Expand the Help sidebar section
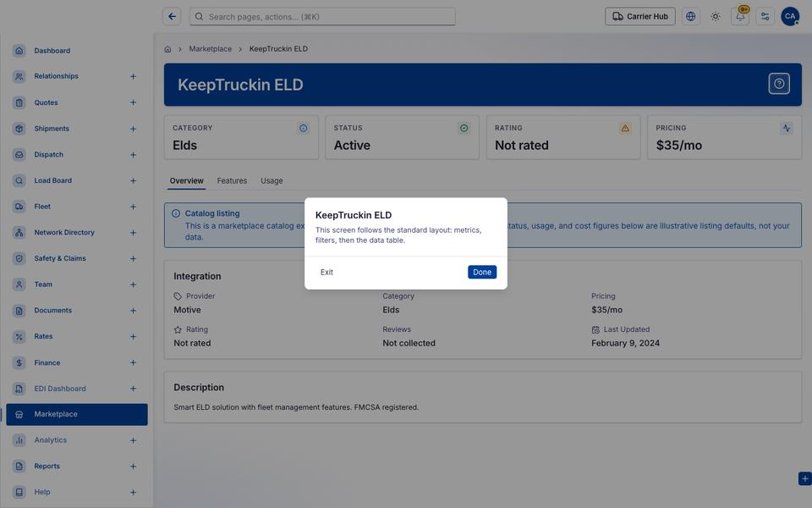 [133, 493]
